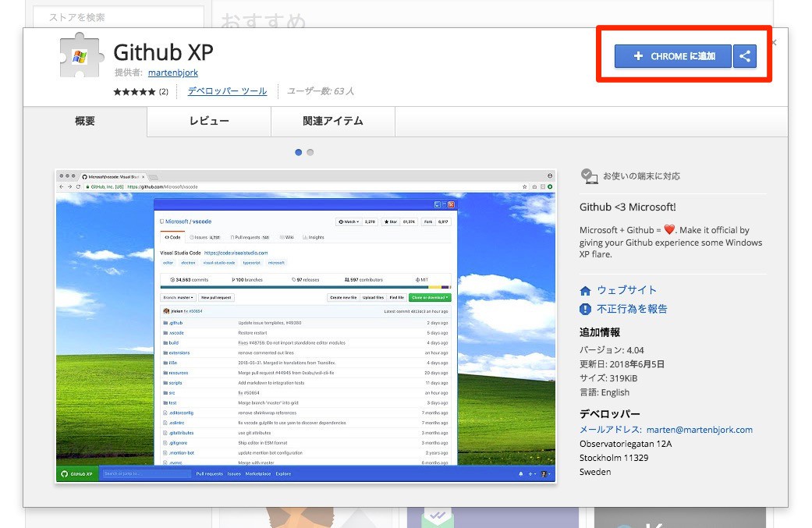Click the 言語: English text

point(605,392)
